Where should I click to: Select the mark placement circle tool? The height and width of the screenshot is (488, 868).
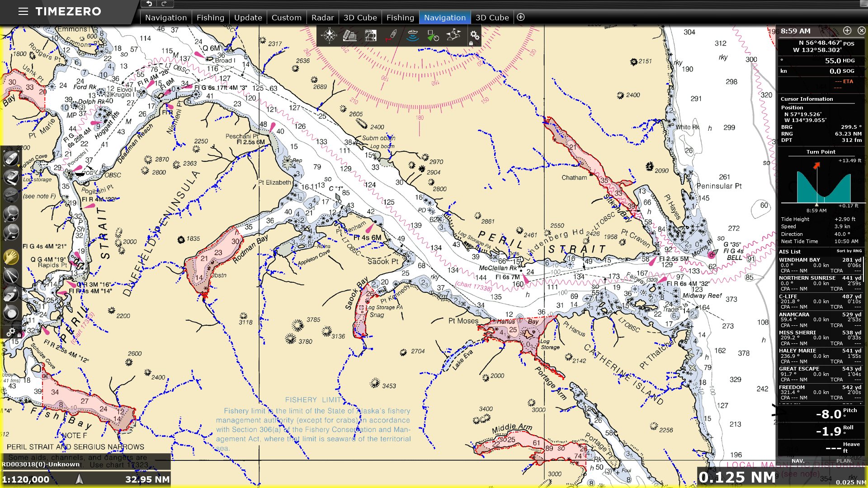click(11, 312)
